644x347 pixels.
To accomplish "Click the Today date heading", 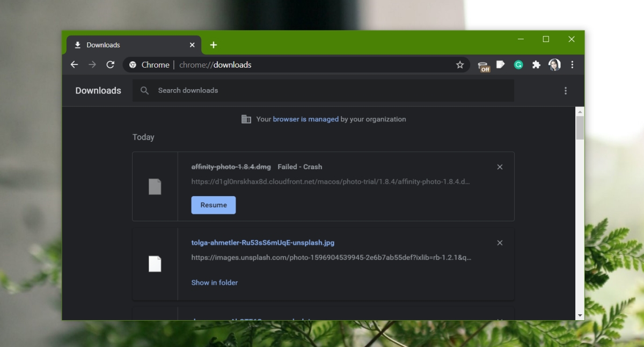I will (x=143, y=137).
